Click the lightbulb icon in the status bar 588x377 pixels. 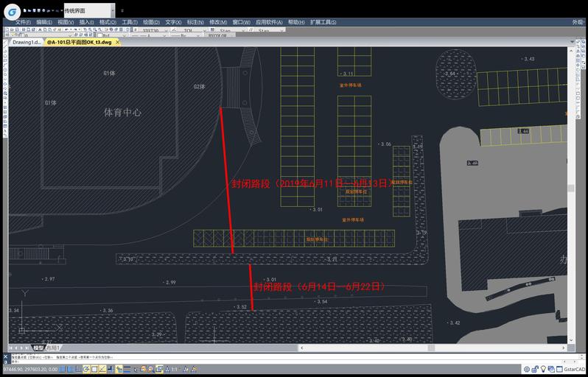coord(544,369)
